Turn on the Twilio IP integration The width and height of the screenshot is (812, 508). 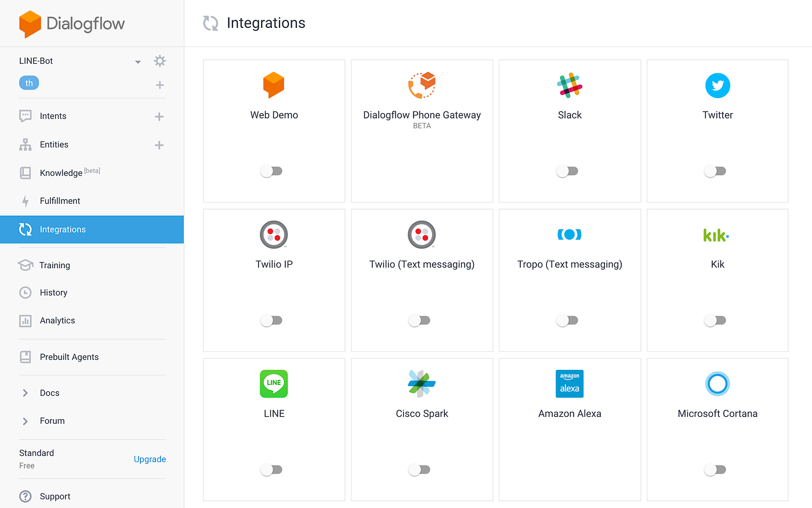pos(271,320)
